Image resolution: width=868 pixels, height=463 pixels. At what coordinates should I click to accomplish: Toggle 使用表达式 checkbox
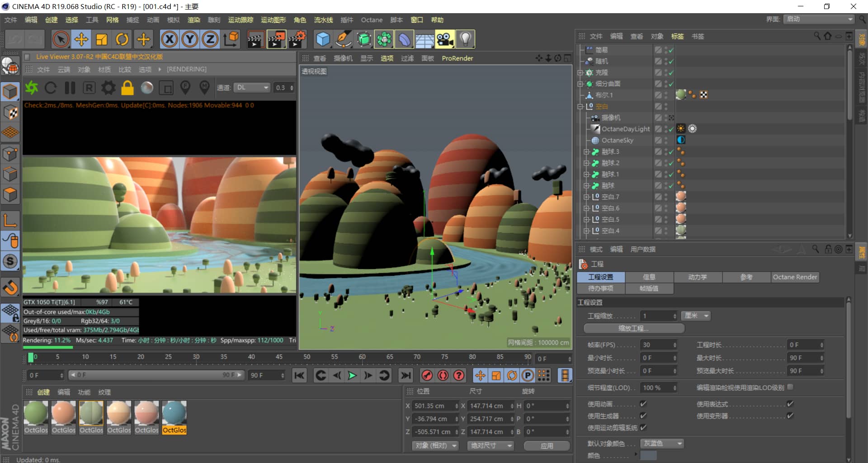(x=790, y=404)
